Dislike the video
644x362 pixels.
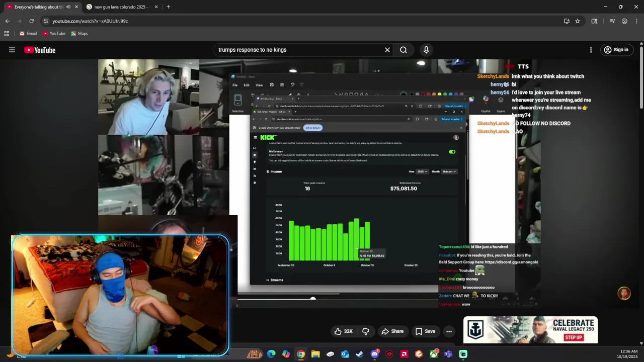(x=366, y=331)
